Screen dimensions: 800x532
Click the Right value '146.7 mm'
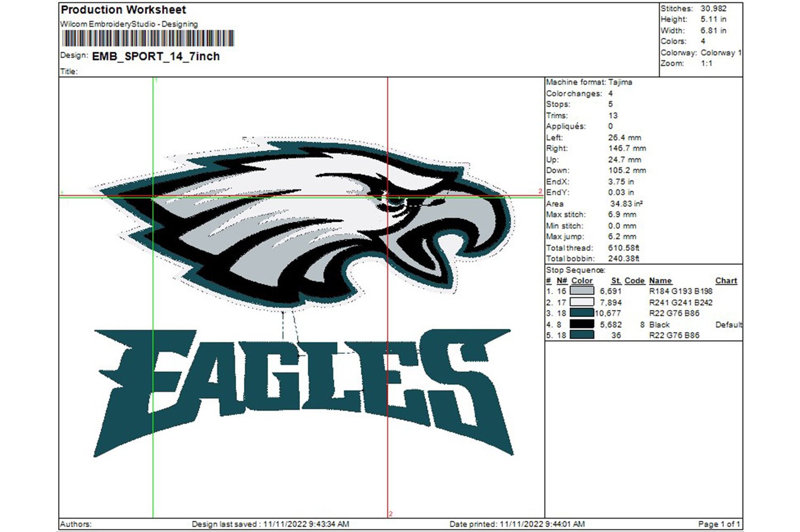pyautogui.click(x=627, y=148)
